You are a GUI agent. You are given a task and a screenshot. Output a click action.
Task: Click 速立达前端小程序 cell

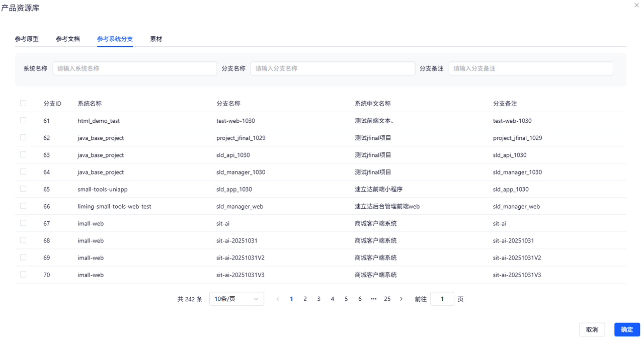point(379,189)
